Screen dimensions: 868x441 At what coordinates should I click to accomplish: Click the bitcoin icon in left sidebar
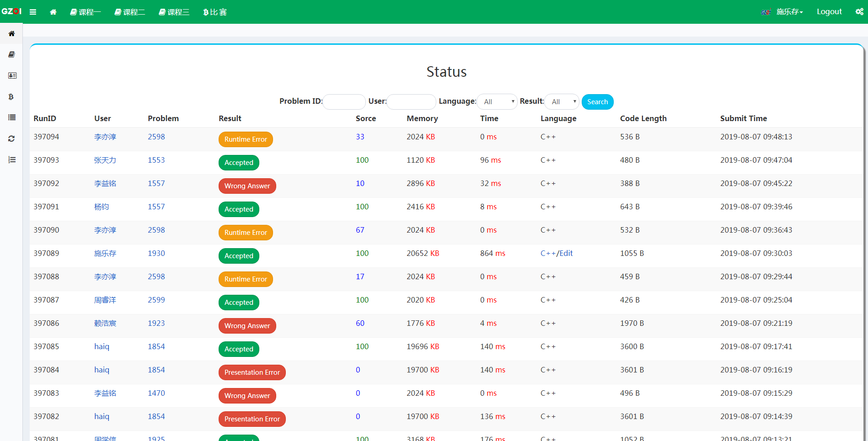point(11,96)
